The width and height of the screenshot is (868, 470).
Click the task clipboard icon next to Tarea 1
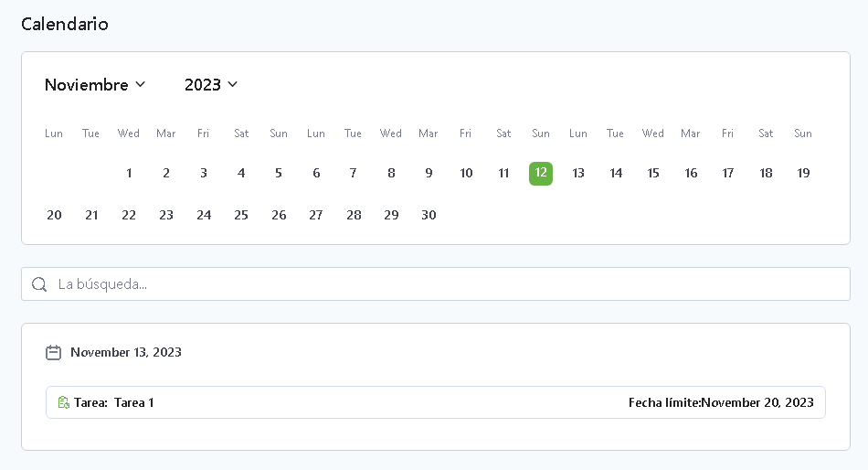coord(63,402)
